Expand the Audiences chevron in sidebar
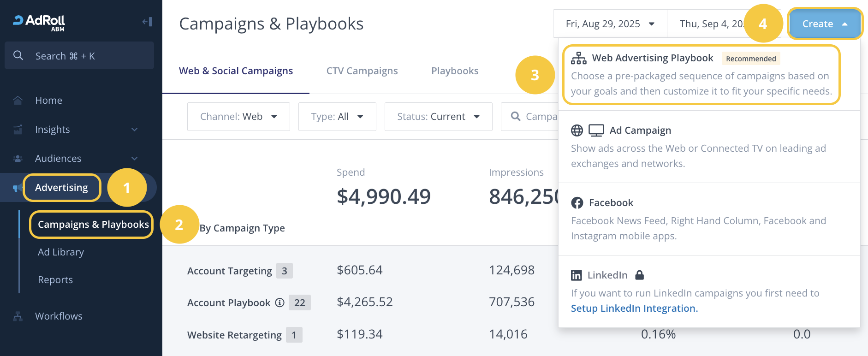 (x=134, y=159)
